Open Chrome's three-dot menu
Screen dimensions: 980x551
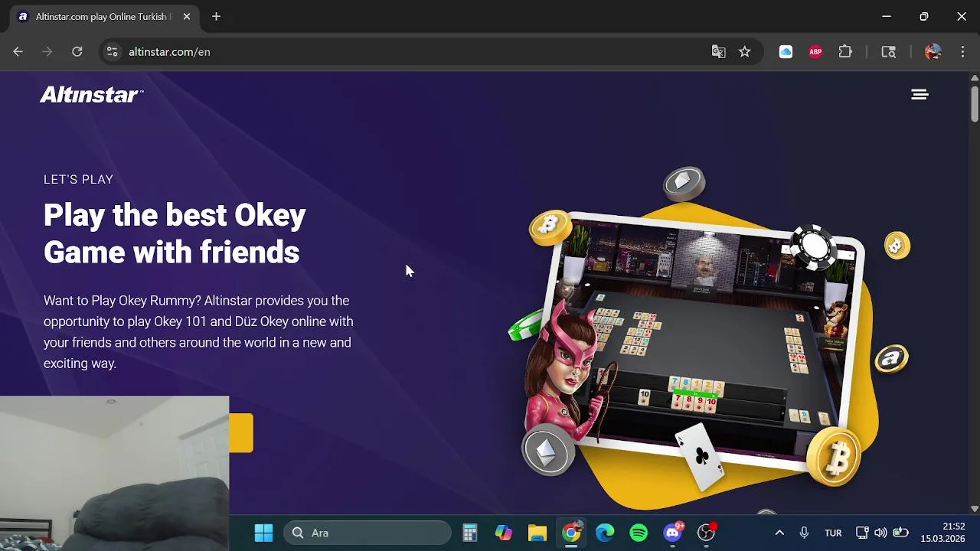pyautogui.click(x=962, y=51)
